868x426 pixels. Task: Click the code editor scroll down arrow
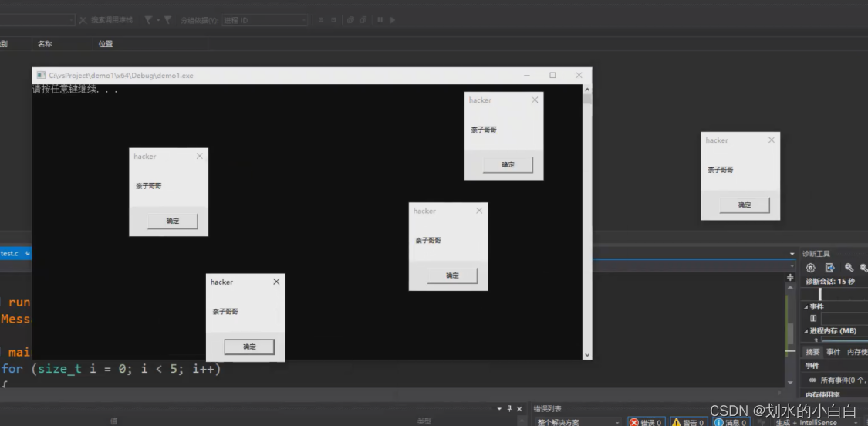pos(791,382)
